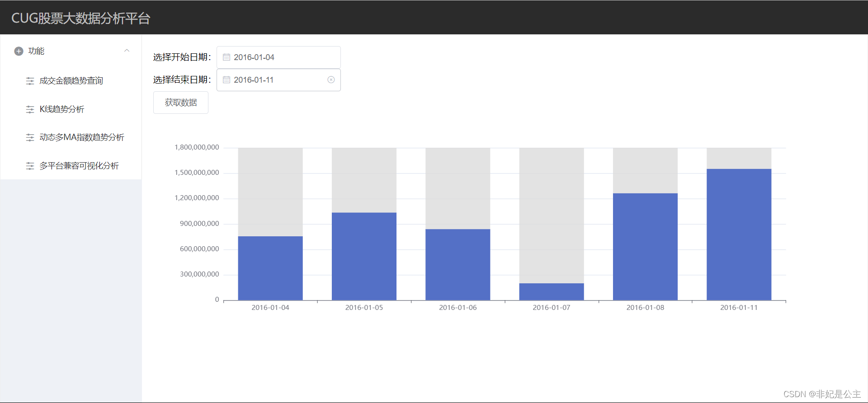This screenshot has height=403, width=868.
Task: Click the blue bar for 2016-01-04
Action: 270,268
